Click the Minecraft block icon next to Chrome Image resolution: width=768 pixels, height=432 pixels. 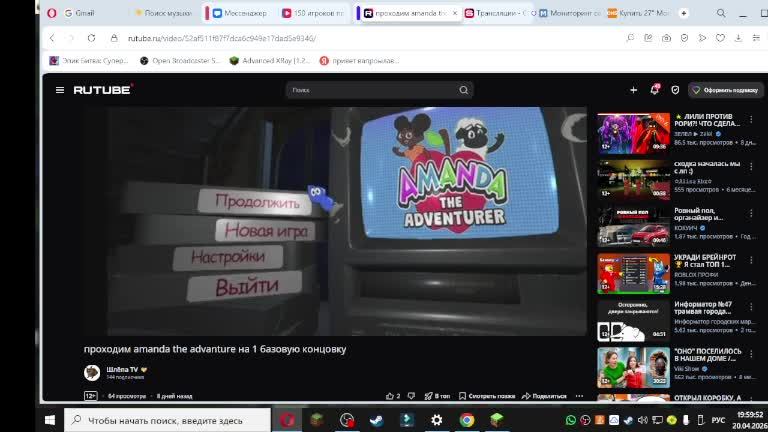(x=497, y=420)
